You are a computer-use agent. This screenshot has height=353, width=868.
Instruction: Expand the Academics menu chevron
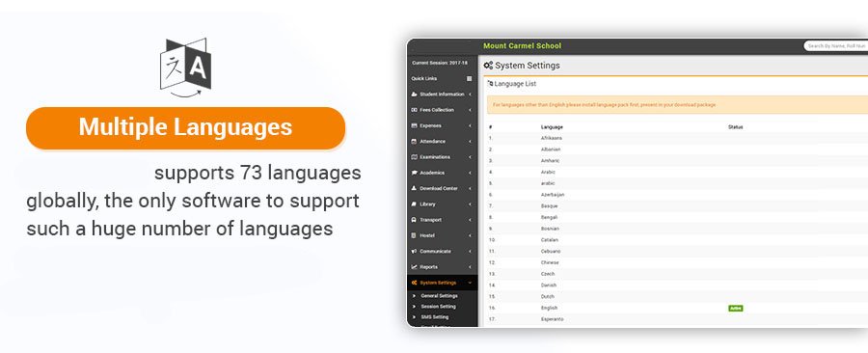(x=470, y=173)
